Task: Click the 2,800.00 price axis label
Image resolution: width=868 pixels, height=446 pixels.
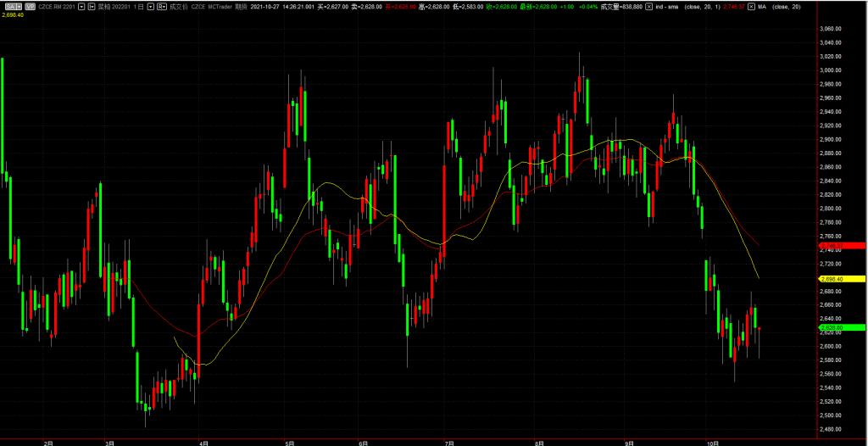Action: coord(831,209)
